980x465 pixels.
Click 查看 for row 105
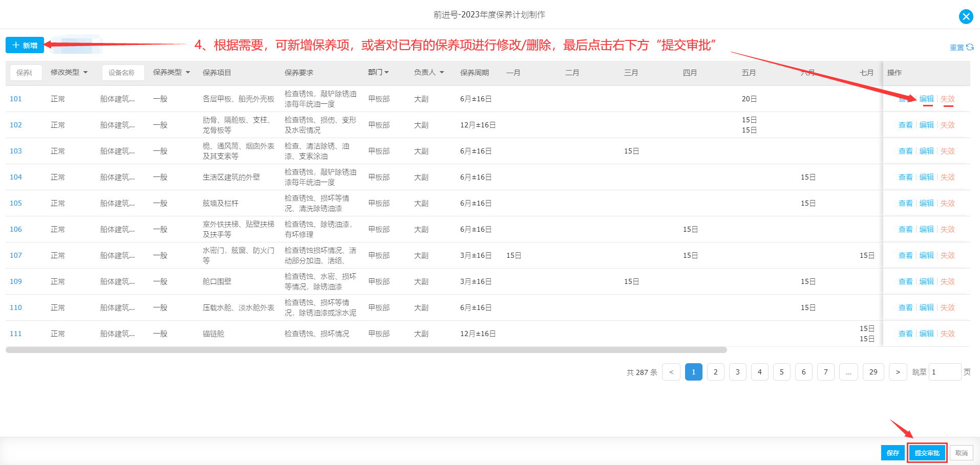906,203
